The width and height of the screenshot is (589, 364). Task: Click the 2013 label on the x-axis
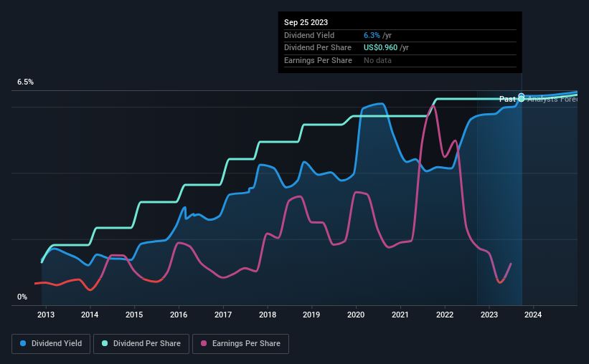pos(46,315)
